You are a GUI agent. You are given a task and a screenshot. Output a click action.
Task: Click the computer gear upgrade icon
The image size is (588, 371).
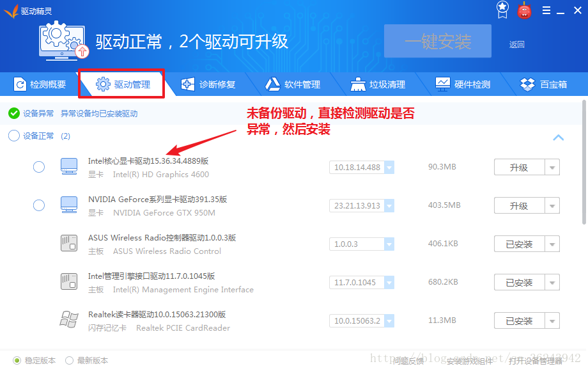[x=64, y=40]
